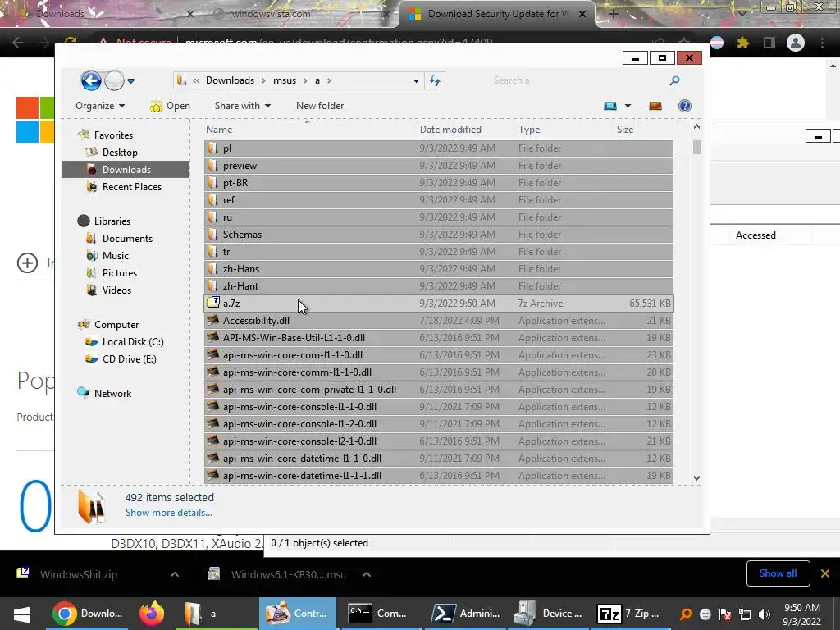The height and width of the screenshot is (630, 840).
Task: Click the search magnifier icon
Action: tap(674, 80)
